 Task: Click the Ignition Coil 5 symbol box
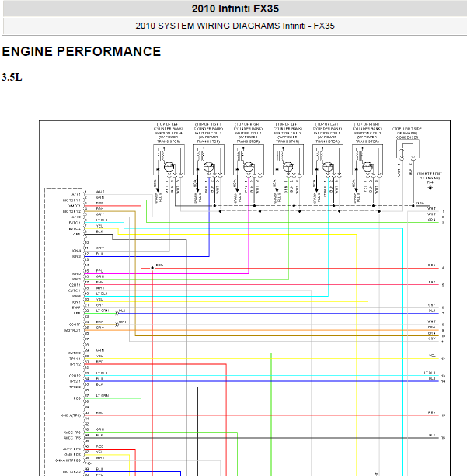click(x=249, y=160)
